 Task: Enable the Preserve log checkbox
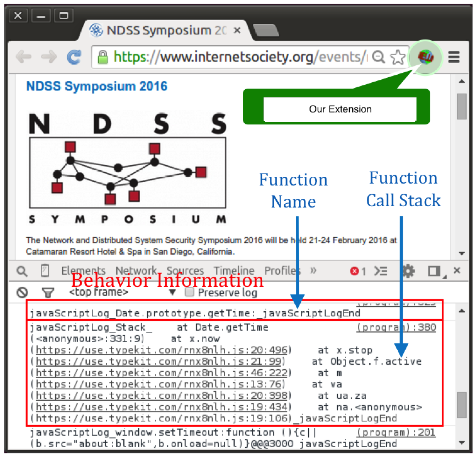pyautogui.click(x=190, y=292)
